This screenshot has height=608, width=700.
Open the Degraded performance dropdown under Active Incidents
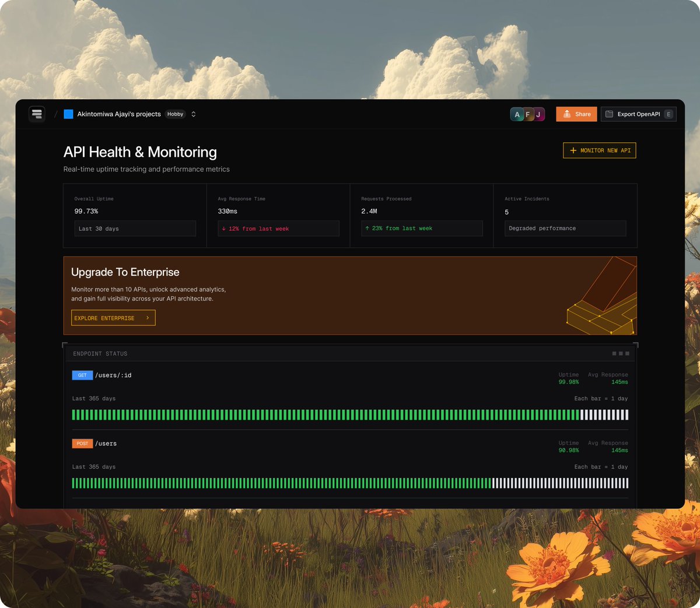[x=565, y=228]
